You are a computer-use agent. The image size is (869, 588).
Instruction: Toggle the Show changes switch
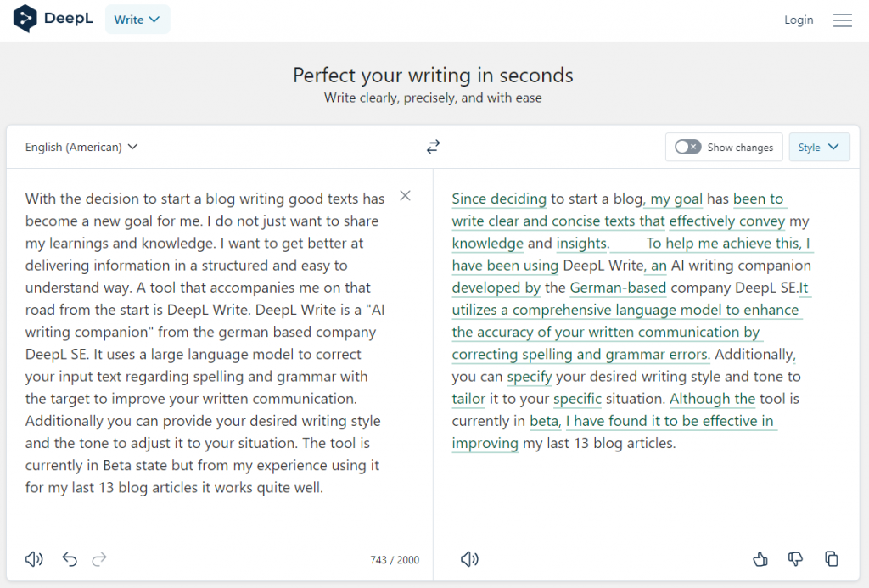[687, 147]
